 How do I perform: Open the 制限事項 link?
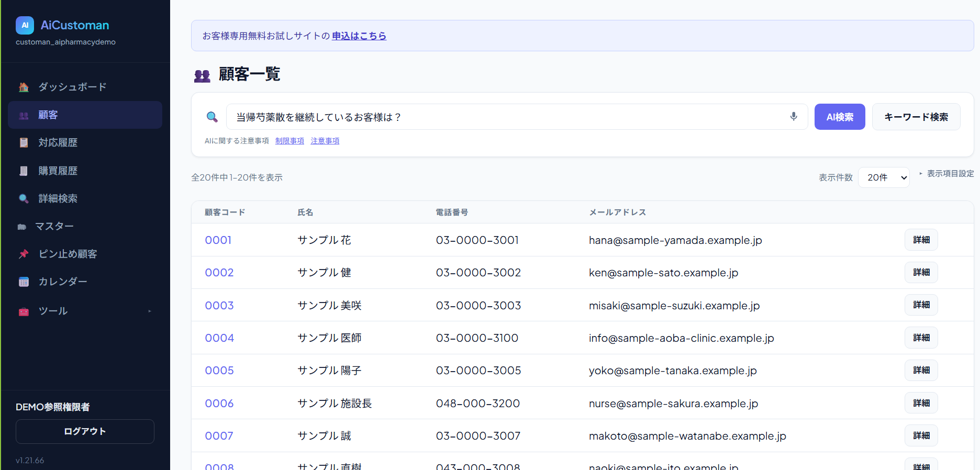click(x=289, y=141)
